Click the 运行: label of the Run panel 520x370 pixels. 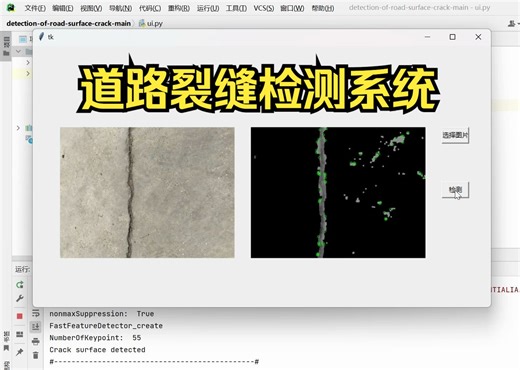pyautogui.click(x=22, y=269)
